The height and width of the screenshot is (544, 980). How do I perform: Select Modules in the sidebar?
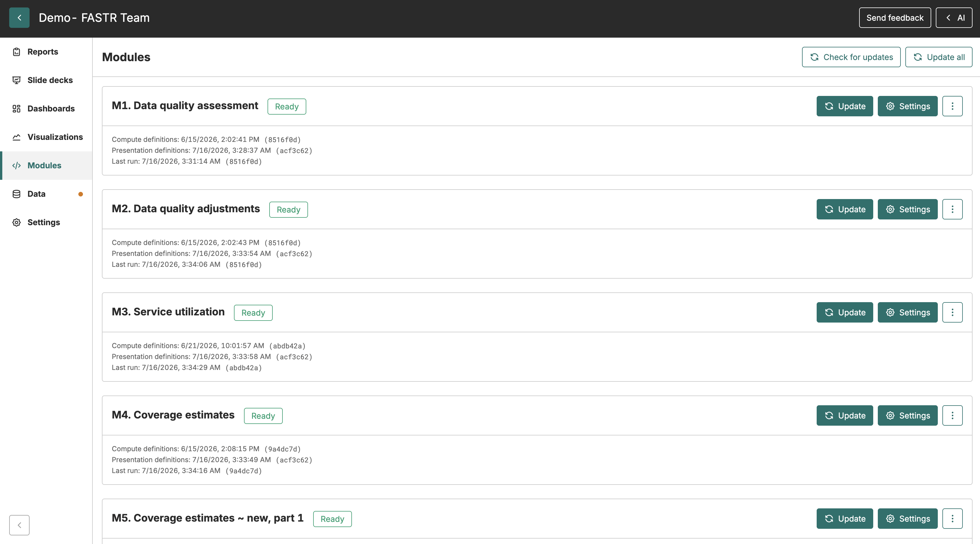46,166
